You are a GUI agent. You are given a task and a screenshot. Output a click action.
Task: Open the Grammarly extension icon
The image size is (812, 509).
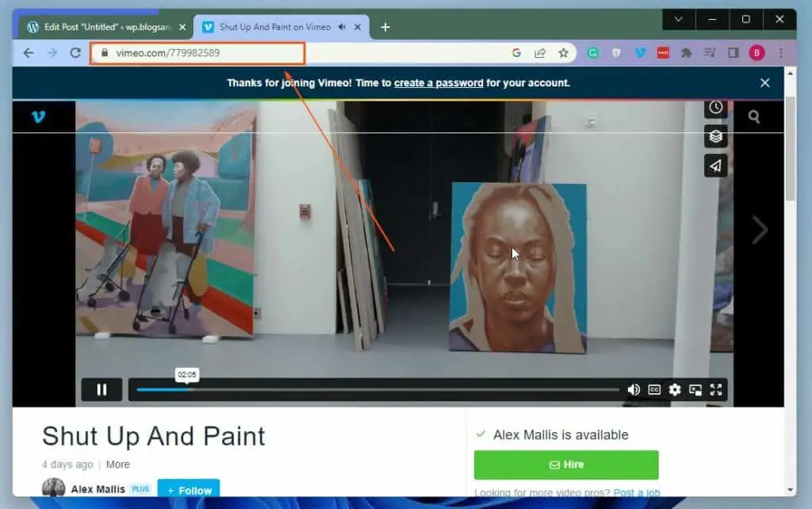tap(592, 52)
